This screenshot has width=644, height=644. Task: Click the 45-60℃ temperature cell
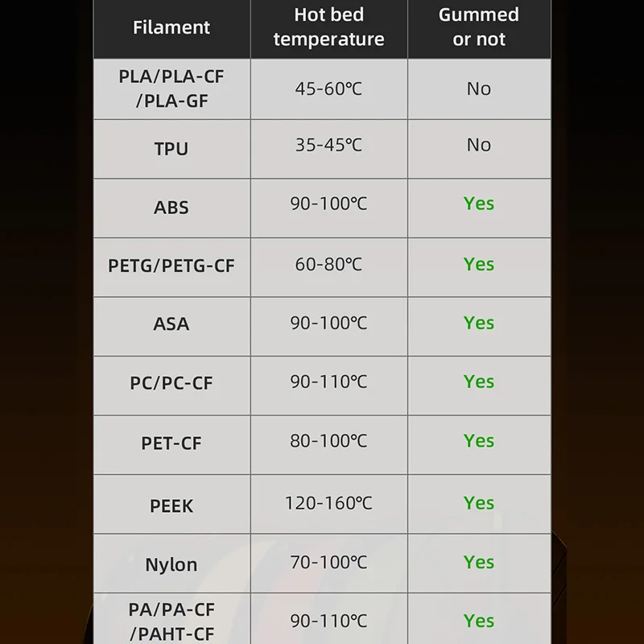(328, 89)
